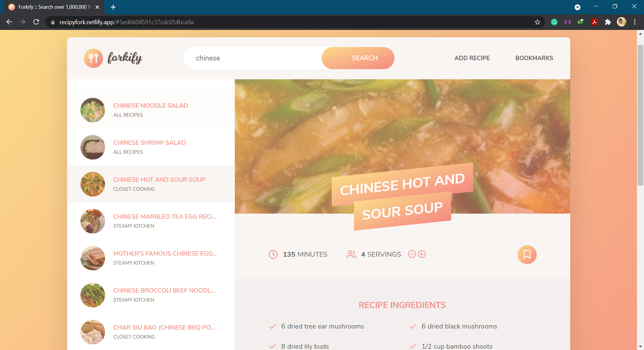
Task: Open a new browser tab
Action: click(113, 7)
